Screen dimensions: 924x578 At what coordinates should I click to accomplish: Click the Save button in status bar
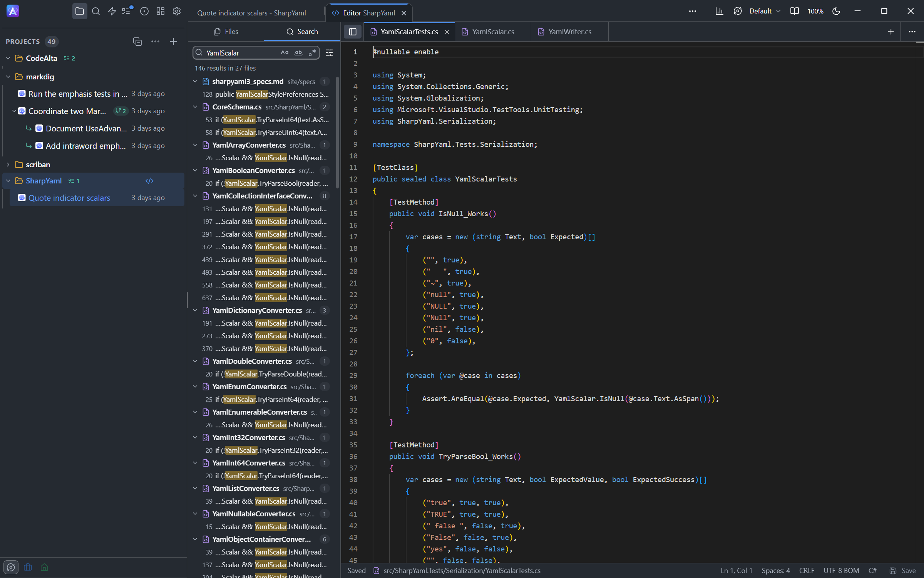(x=903, y=571)
